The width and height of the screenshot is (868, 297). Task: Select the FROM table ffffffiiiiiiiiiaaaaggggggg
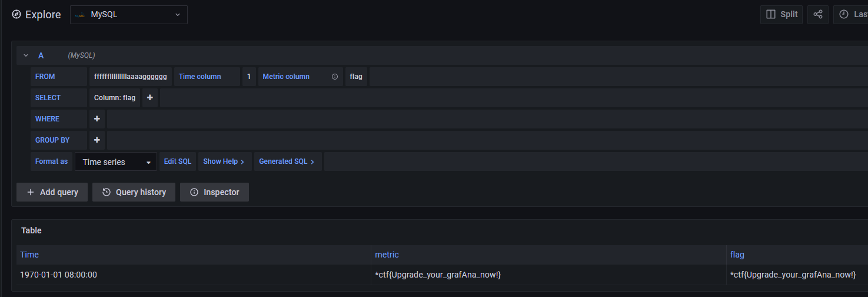pos(131,77)
